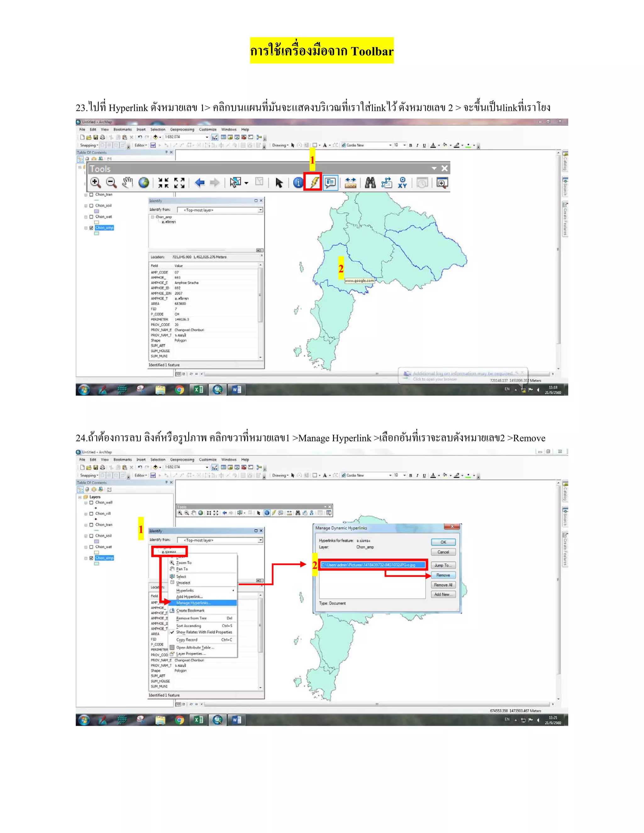644x833 pixels.
Task: Select the Measure ruler tool in enlarged Tools bar
Action: click(x=350, y=183)
